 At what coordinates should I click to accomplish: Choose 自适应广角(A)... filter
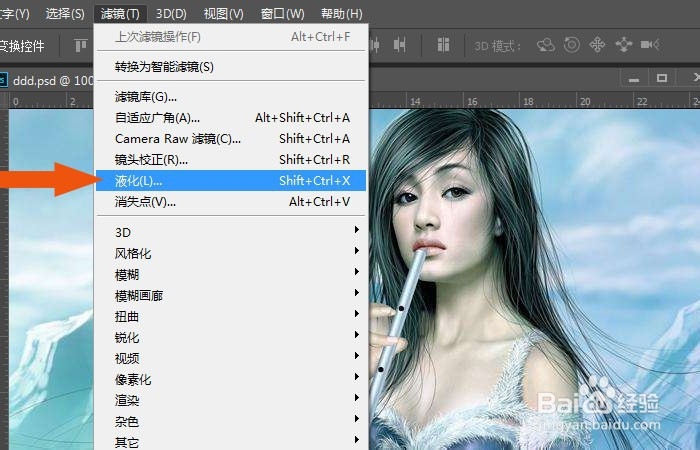tap(231, 118)
